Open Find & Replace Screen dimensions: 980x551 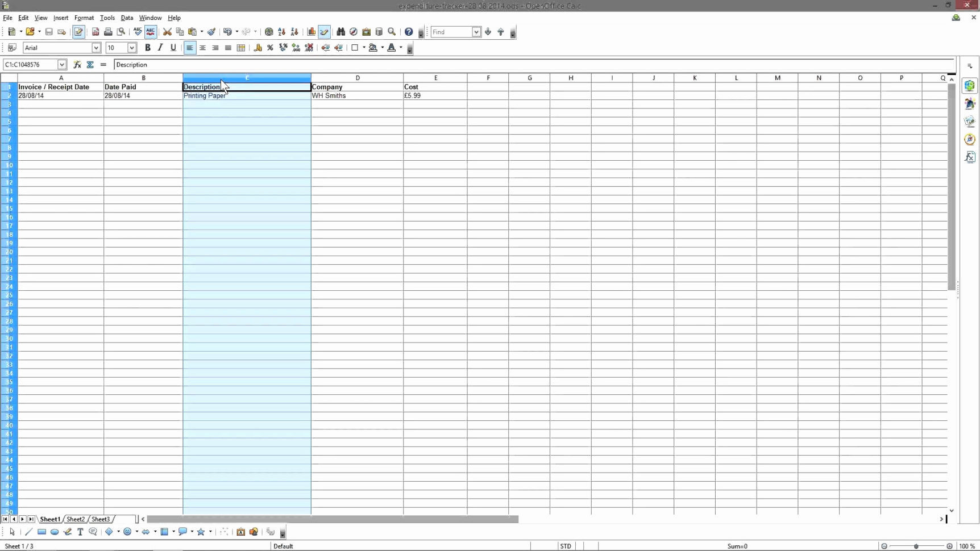coord(341,32)
